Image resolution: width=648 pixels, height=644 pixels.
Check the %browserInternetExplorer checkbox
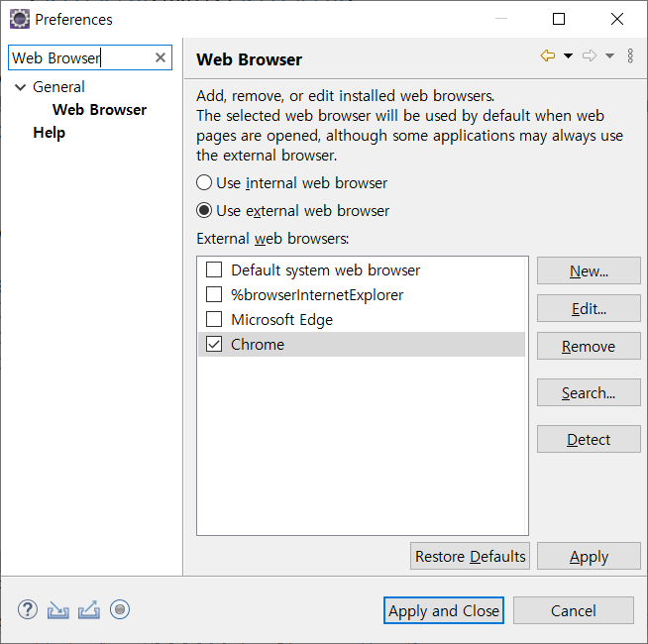click(x=214, y=294)
